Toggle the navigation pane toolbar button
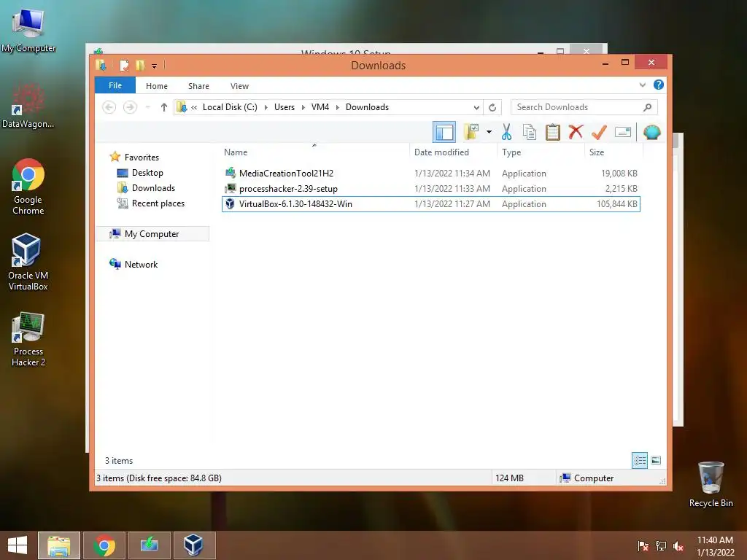This screenshot has height=560, width=747. pos(444,132)
